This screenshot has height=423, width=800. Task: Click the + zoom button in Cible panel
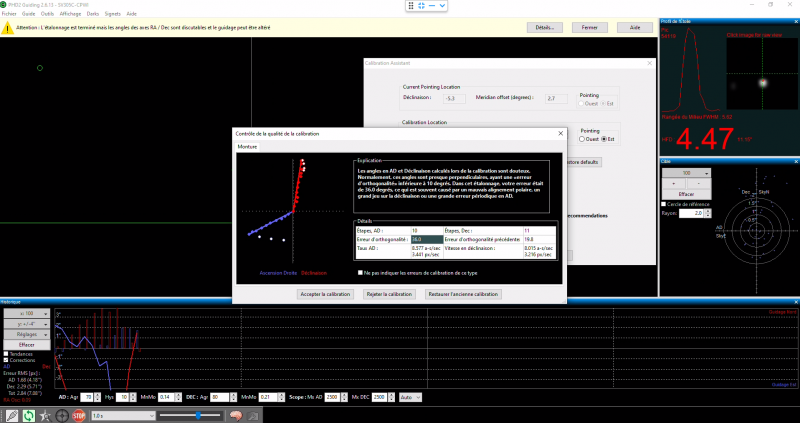(x=674, y=184)
